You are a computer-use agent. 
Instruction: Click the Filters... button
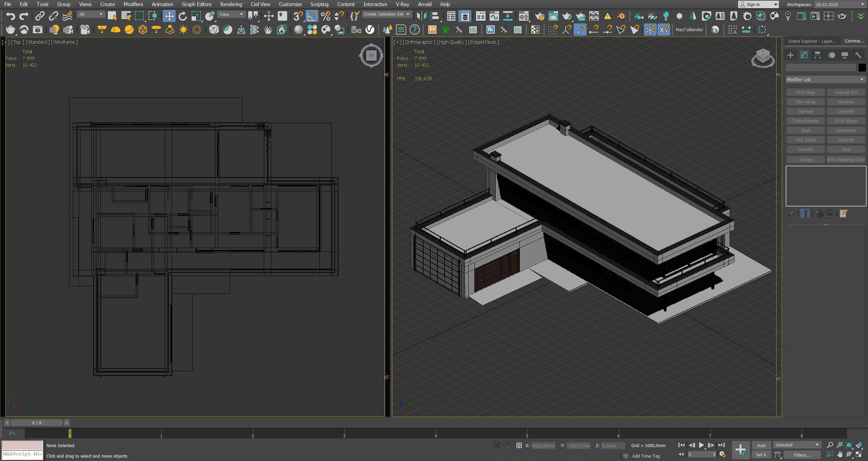802,455
